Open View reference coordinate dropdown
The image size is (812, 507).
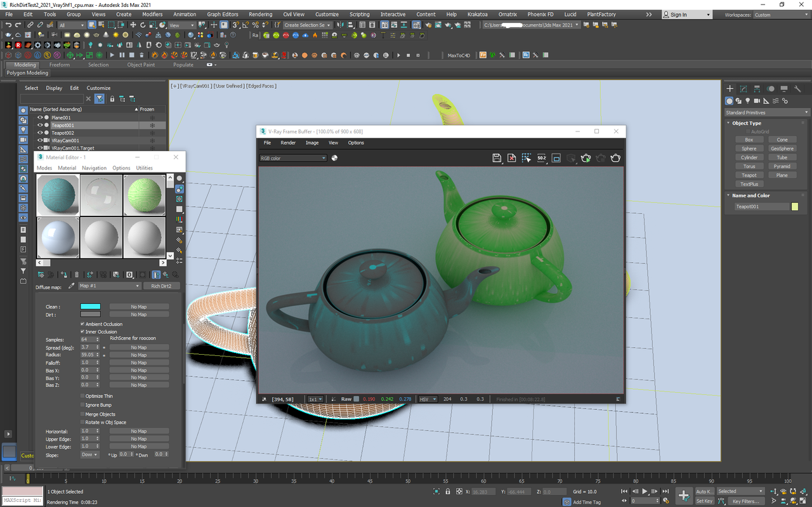[183, 25]
